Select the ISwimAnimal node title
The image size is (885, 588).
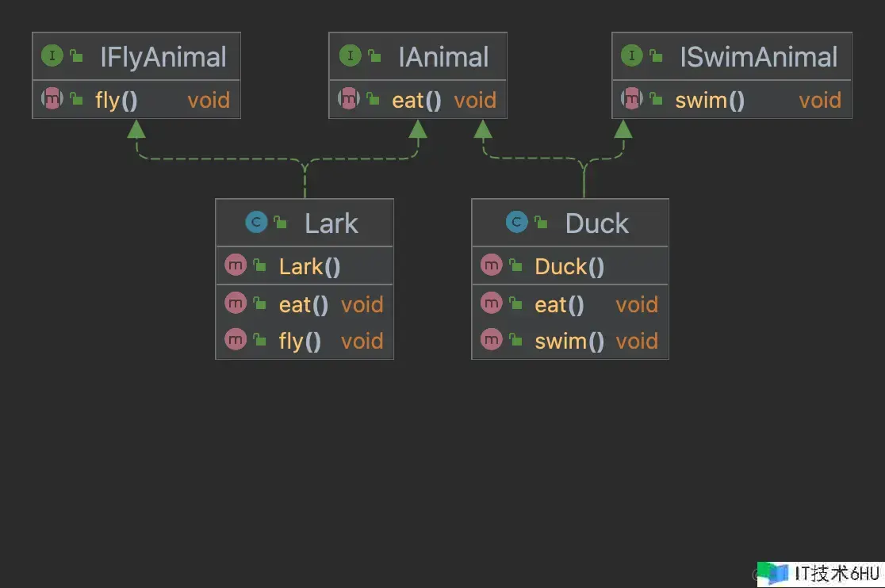pyautogui.click(x=759, y=57)
